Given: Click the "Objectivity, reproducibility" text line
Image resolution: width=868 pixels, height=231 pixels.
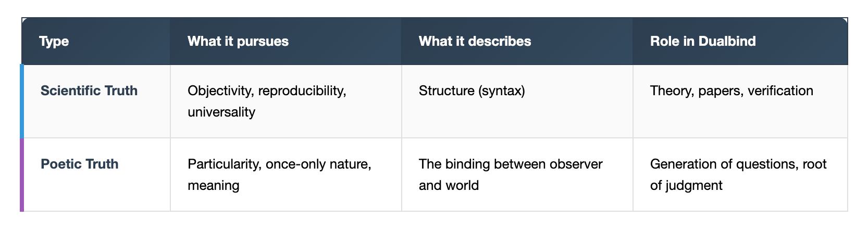Looking at the screenshot, I should (267, 91).
